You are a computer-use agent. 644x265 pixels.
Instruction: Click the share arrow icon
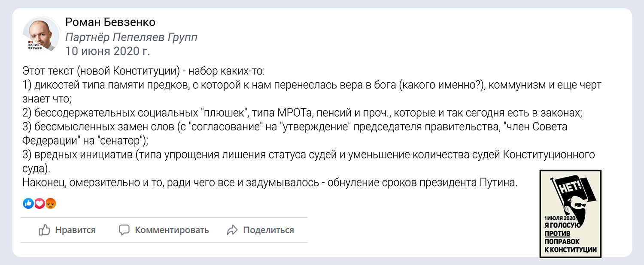[232, 230]
